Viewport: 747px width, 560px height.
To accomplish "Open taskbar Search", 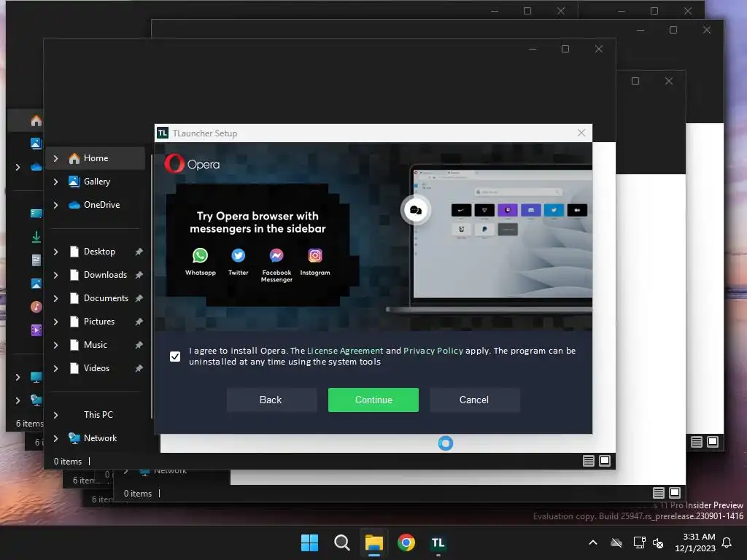I will 341,542.
